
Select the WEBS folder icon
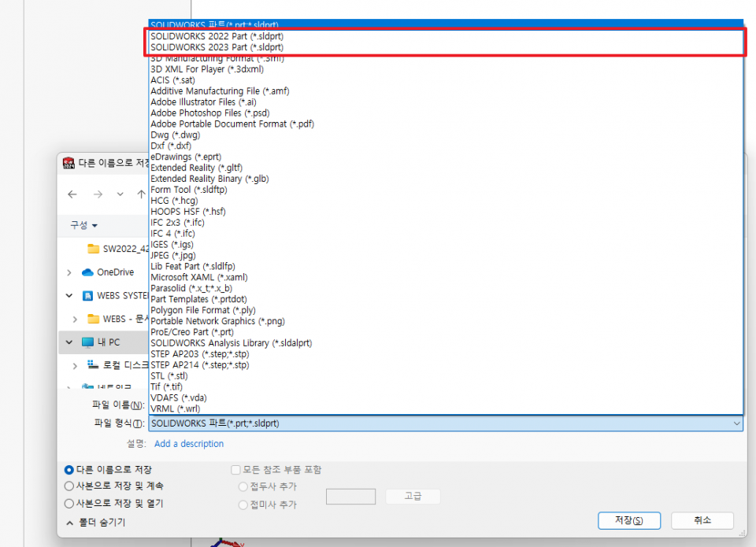click(x=93, y=319)
